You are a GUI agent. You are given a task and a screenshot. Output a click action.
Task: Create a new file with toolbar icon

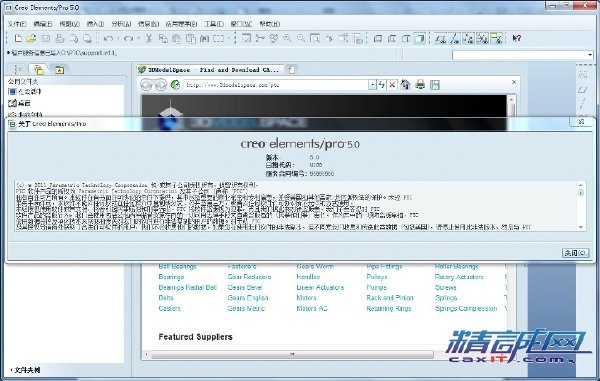[18, 38]
